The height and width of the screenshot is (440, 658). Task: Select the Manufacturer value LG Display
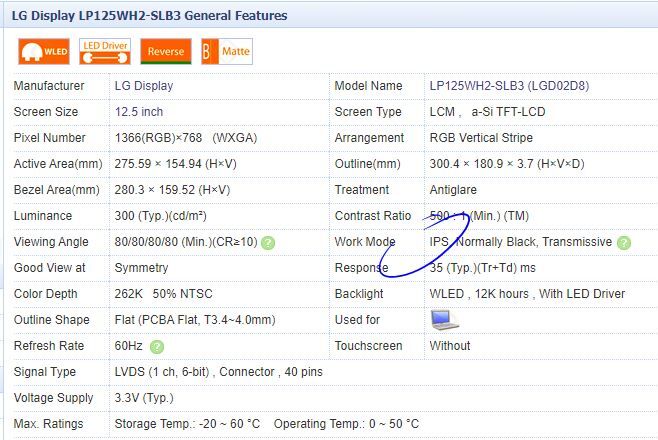click(x=144, y=86)
